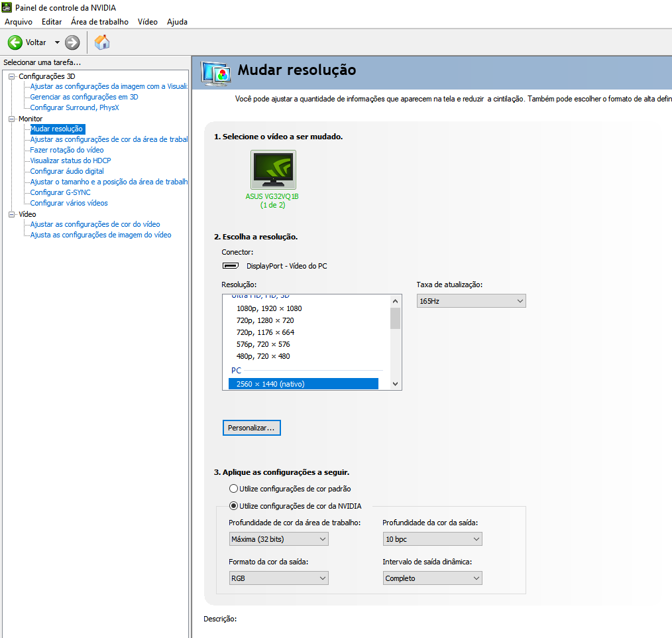
Task: Open the Vídeo menu
Action: (147, 22)
